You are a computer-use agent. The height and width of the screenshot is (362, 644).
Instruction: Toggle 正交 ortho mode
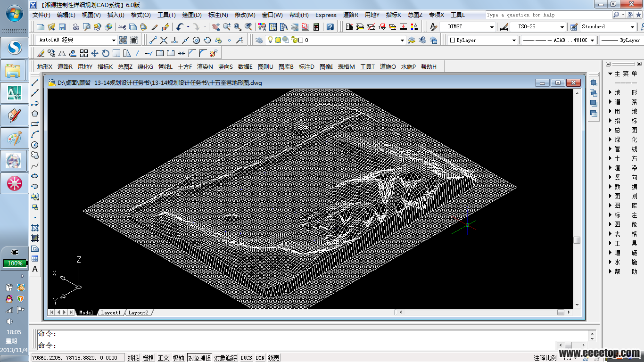[x=164, y=358]
